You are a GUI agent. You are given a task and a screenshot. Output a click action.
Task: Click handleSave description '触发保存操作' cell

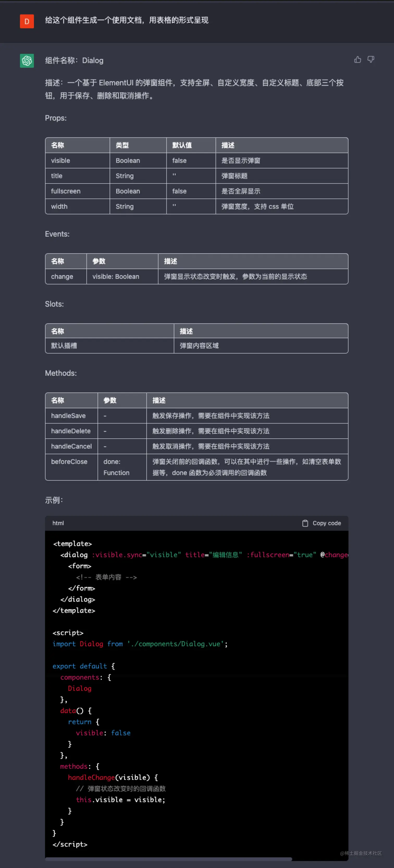tap(247, 416)
